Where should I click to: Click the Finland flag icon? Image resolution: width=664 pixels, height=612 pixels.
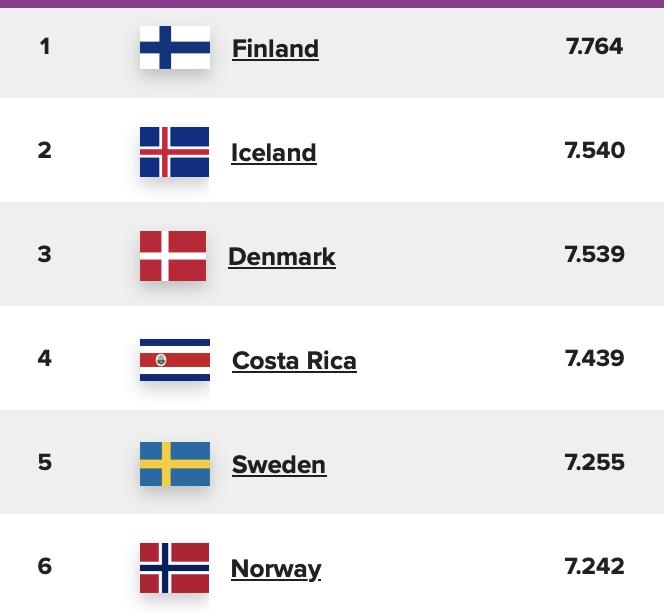(175, 47)
